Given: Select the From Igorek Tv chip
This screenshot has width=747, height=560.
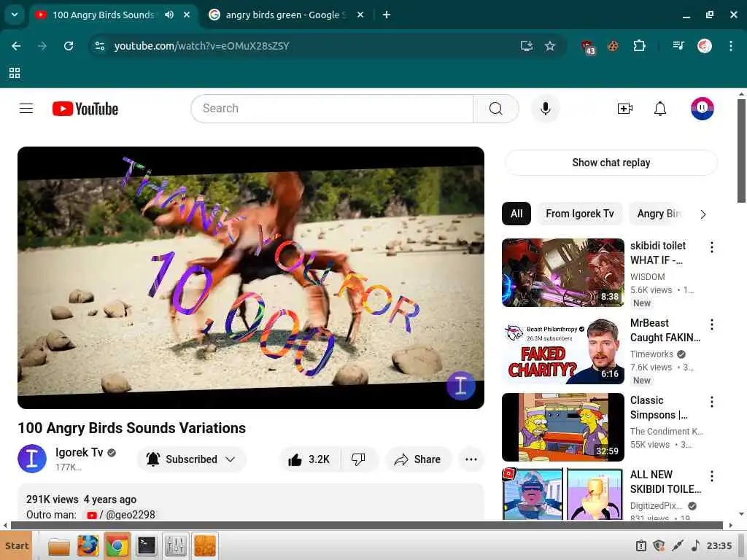Looking at the screenshot, I should [x=580, y=214].
